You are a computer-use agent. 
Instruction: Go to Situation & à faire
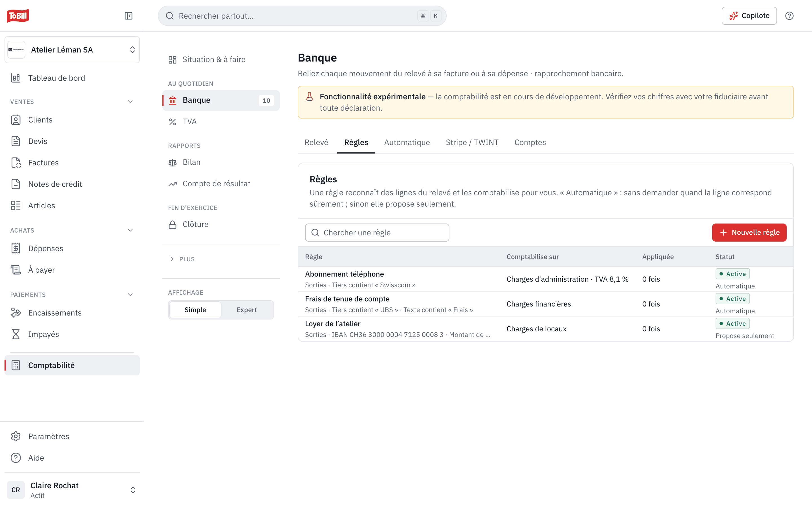pyautogui.click(x=221, y=60)
